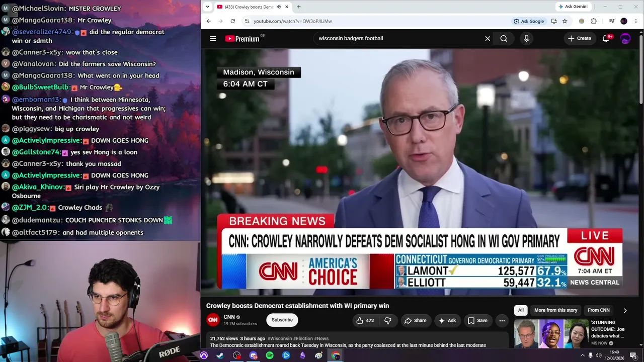
Task: Open the Chrome three-dot menu
Action: pyautogui.click(x=636, y=21)
